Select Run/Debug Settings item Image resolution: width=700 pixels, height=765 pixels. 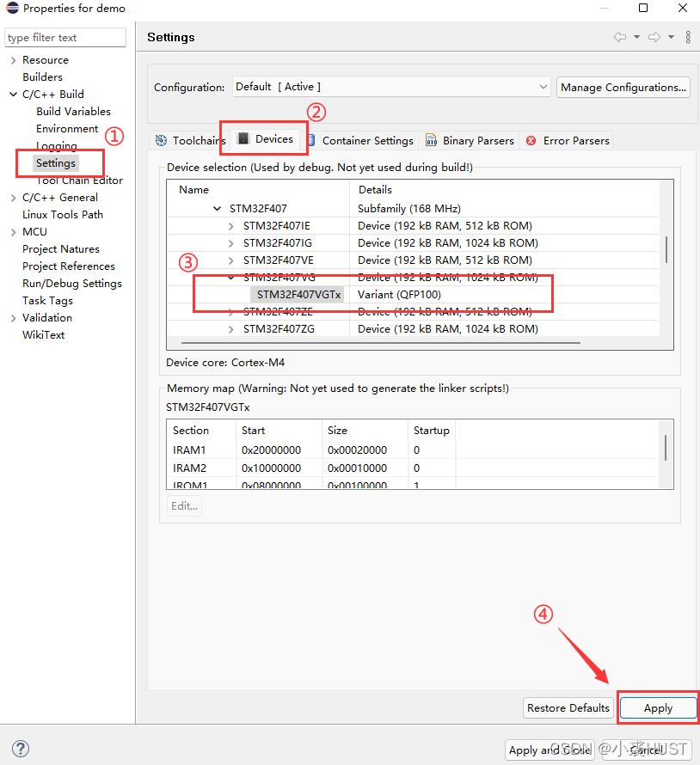click(x=72, y=284)
